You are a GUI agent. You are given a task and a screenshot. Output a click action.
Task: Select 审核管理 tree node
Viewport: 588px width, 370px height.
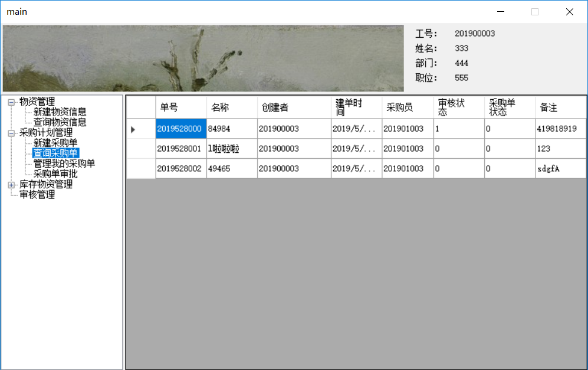[x=37, y=195]
